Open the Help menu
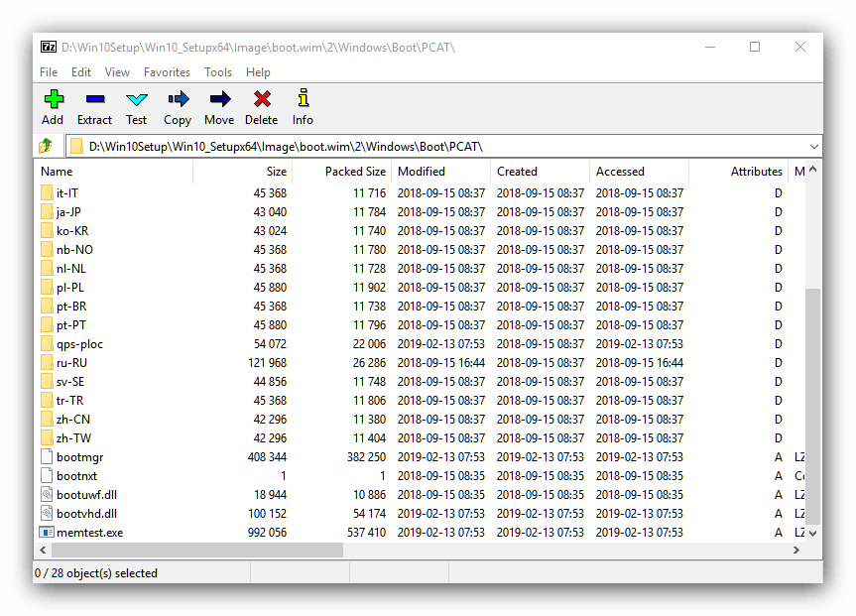Viewport: 856px width, 616px height. tap(258, 72)
